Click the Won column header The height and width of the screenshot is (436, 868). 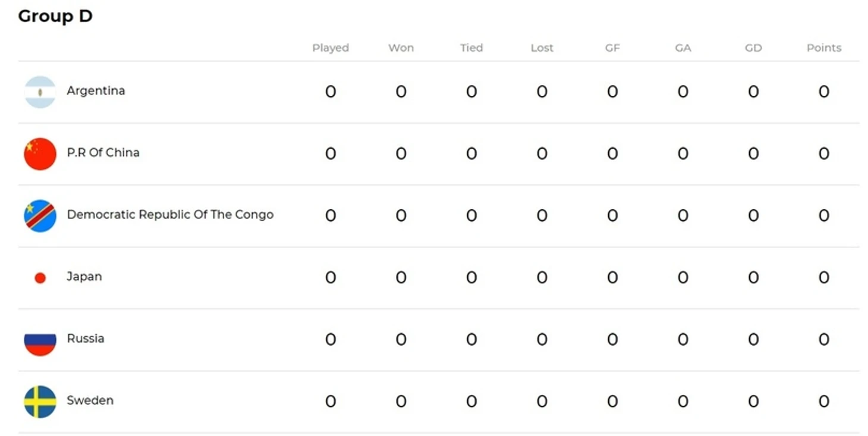tap(401, 48)
